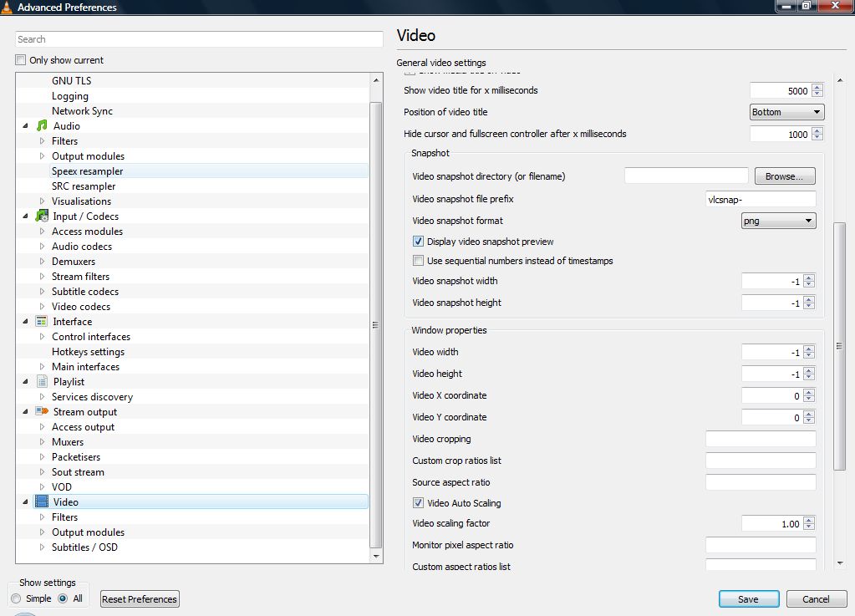Click Browse for snapshot directory

[x=784, y=176]
